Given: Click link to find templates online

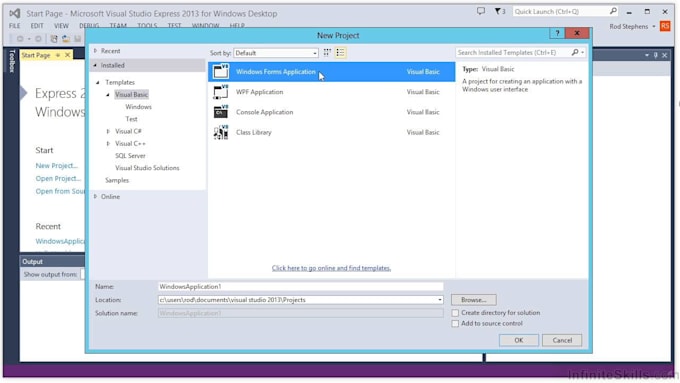Looking at the screenshot, I should click(x=331, y=268).
